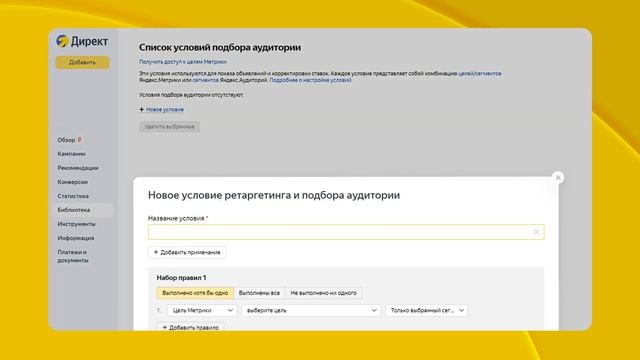Click 'Набор правил 1' heading

pos(181,278)
